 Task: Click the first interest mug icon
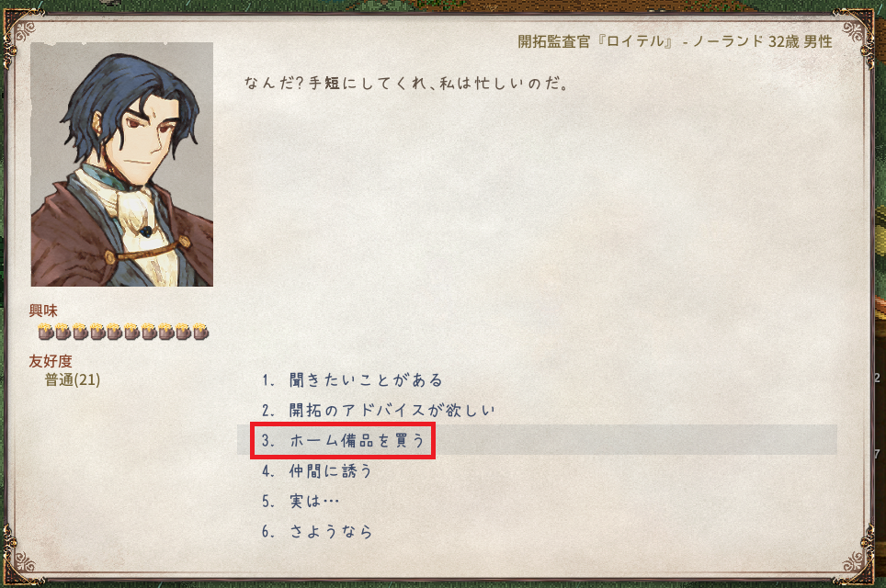coord(46,332)
